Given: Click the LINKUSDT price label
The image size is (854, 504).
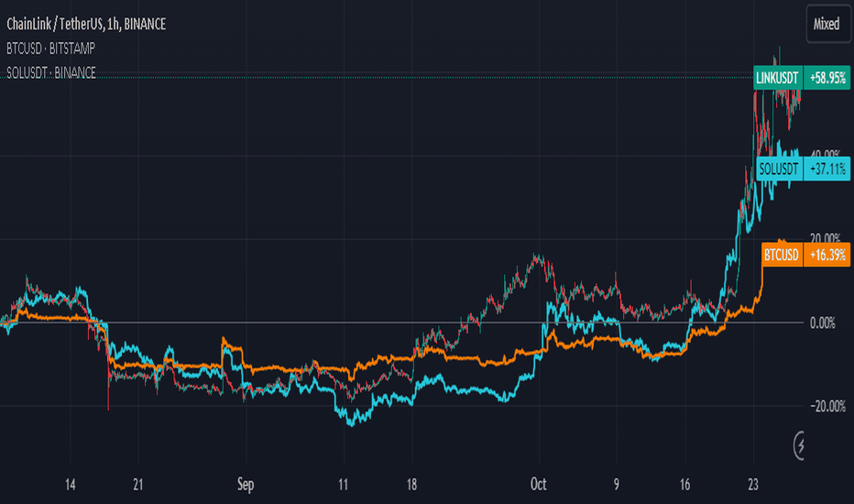Looking at the screenshot, I should 777,78.
